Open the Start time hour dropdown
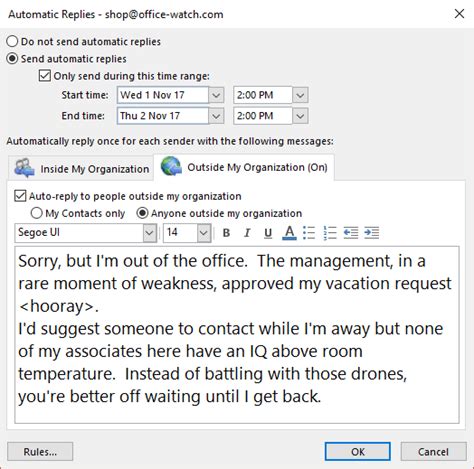Viewport: 474px width, 469px height. [x=300, y=95]
